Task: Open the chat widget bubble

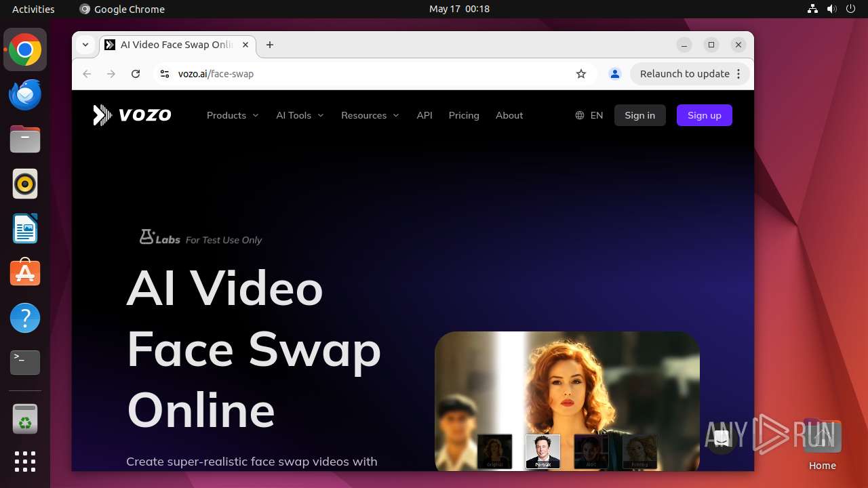Action: pyautogui.click(x=722, y=439)
